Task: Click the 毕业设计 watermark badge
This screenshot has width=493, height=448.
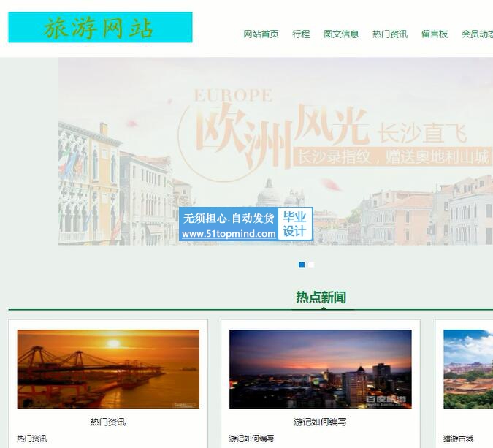Action: click(294, 224)
